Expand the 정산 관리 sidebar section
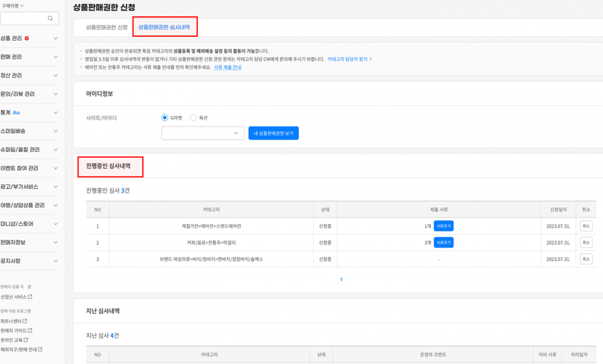This screenshot has width=603, height=364. (x=56, y=75)
